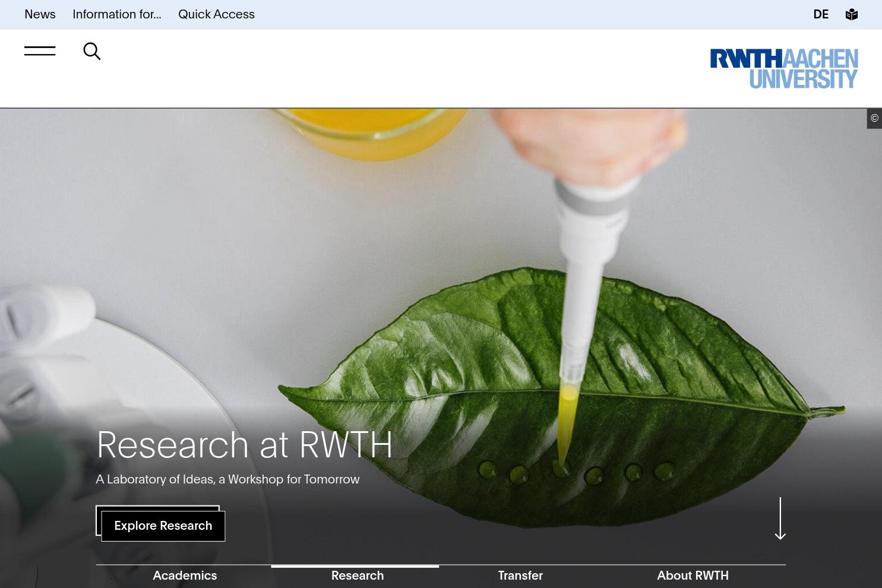The width and height of the screenshot is (882, 588).
Task: Expand the Quick Access menu
Action: click(x=216, y=14)
